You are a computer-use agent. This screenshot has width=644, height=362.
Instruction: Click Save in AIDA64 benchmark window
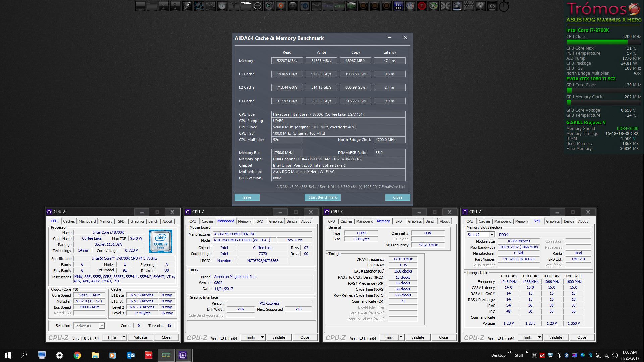point(247,197)
